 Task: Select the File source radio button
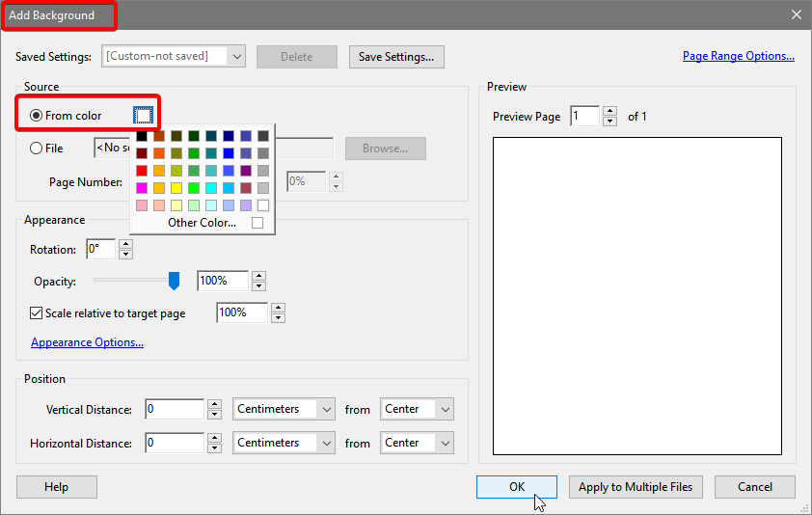click(x=37, y=149)
